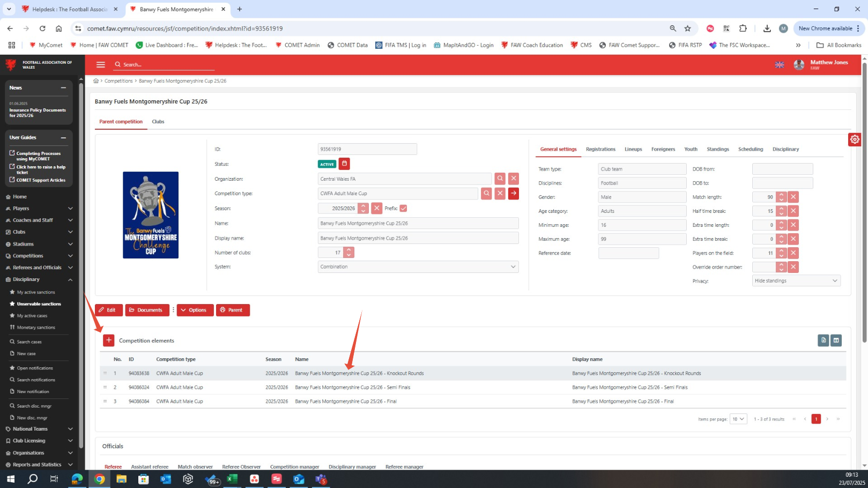
Task: Add a competition element with plus icon
Action: pyautogui.click(x=109, y=341)
